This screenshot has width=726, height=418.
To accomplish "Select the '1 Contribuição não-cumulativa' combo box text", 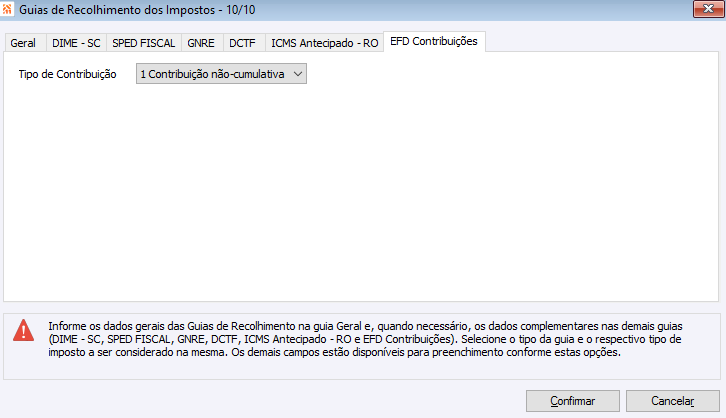I will [x=213, y=74].
